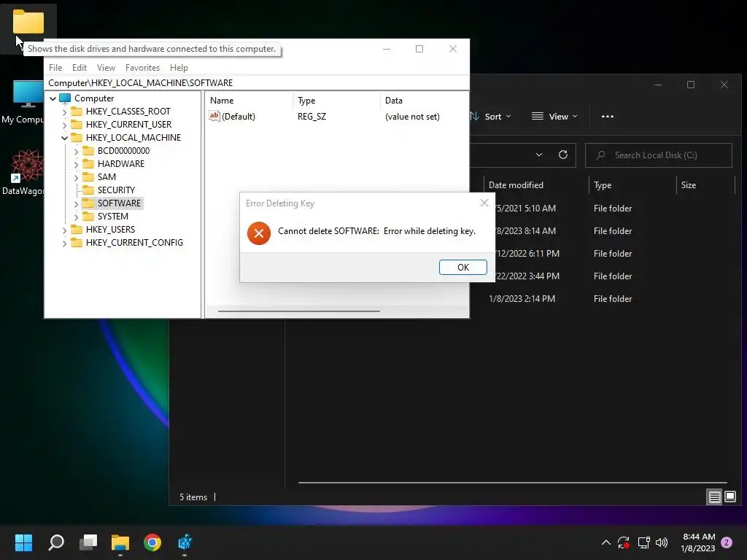Expand the BCD00000000 key
Viewport: 747px width, 560px height.
click(x=76, y=151)
